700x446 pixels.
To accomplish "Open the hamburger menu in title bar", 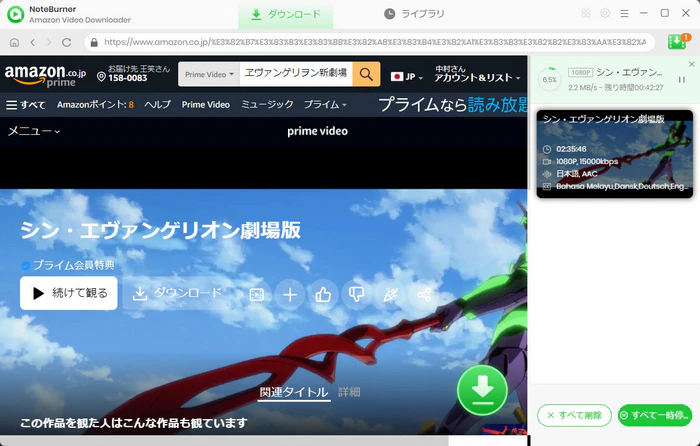I will point(624,14).
